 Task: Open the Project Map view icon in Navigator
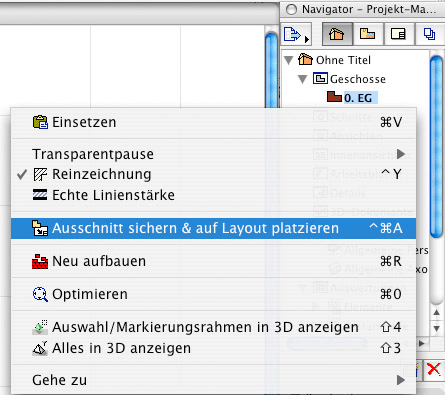click(337, 34)
